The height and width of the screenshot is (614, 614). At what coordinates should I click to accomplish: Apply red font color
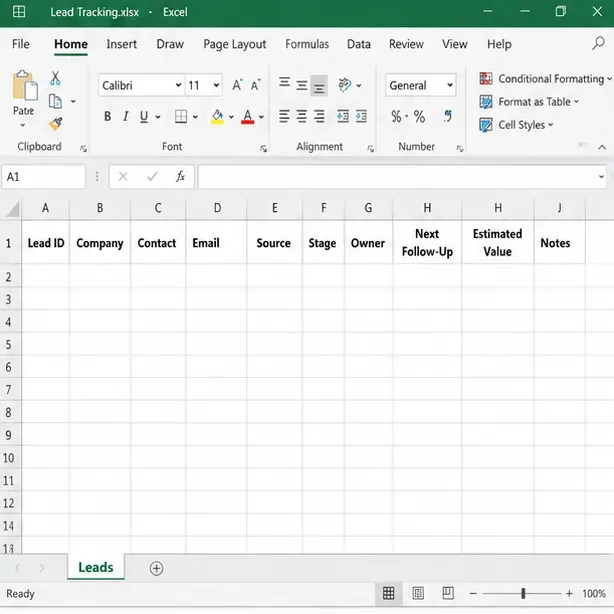tap(247, 117)
